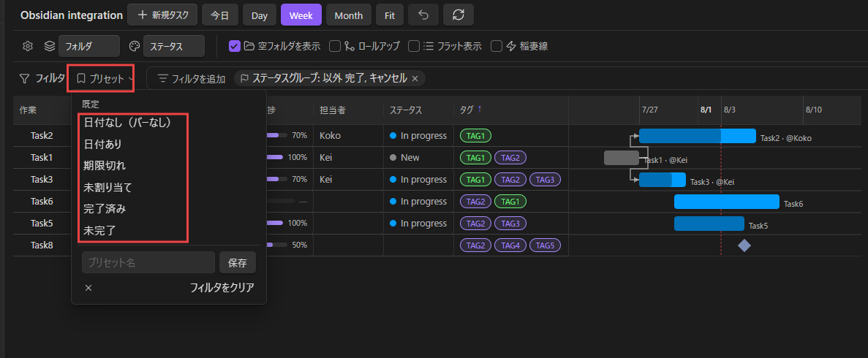The width and height of the screenshot is (868, 358).
Task: Click the Task5 Gantt bar
Action: pyautogui.click(x=709, y=224)
